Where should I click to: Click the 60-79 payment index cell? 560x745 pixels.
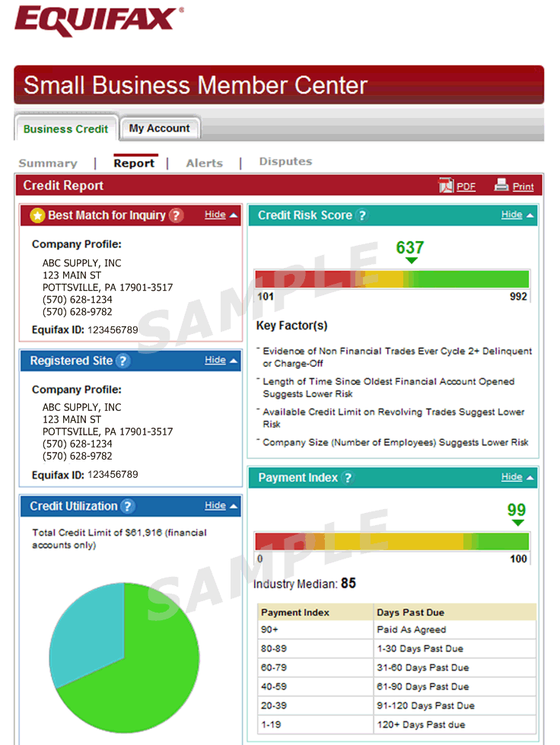point(316,667)
